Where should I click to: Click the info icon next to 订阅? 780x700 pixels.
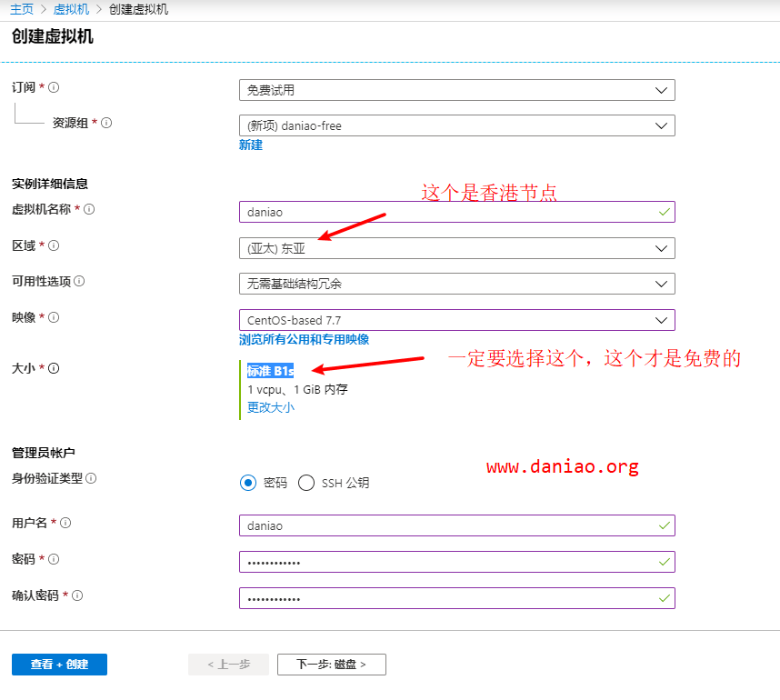pyautogui.click(x=54, y=87)
